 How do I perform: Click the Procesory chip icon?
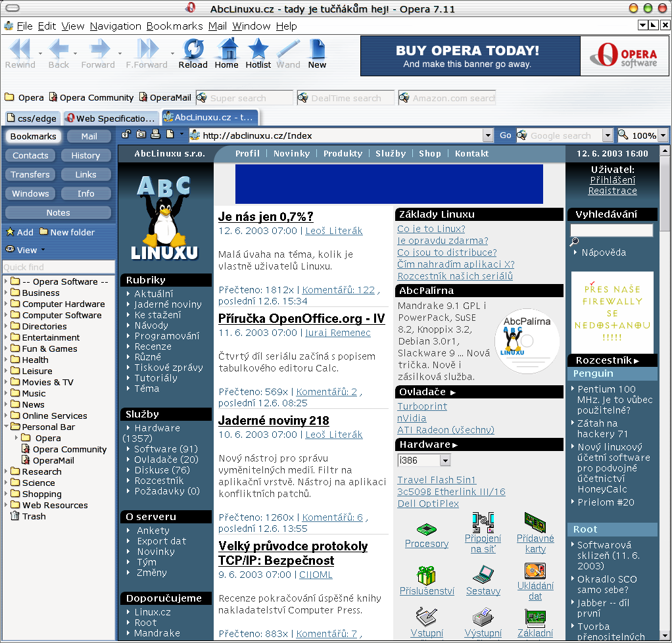[427, 529]
